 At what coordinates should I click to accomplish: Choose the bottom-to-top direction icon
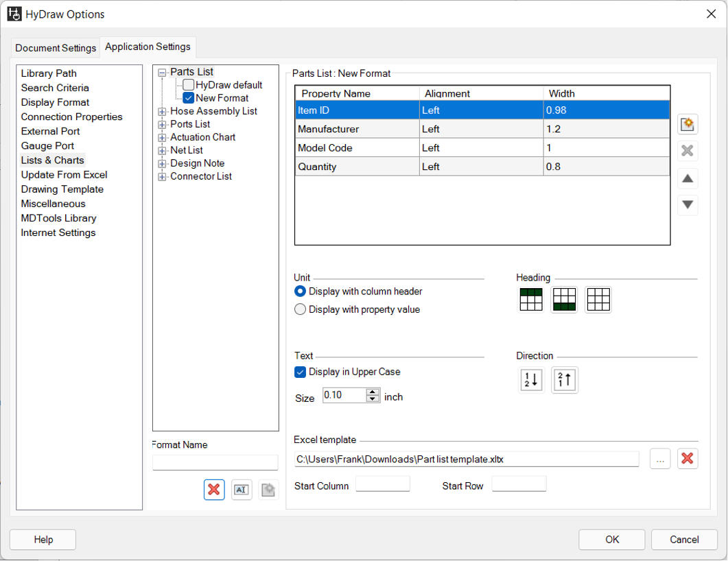tap(565, 380)
